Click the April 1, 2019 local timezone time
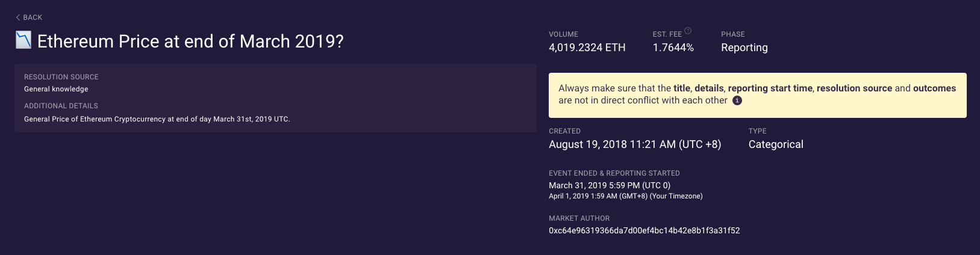 click(625, 196)
